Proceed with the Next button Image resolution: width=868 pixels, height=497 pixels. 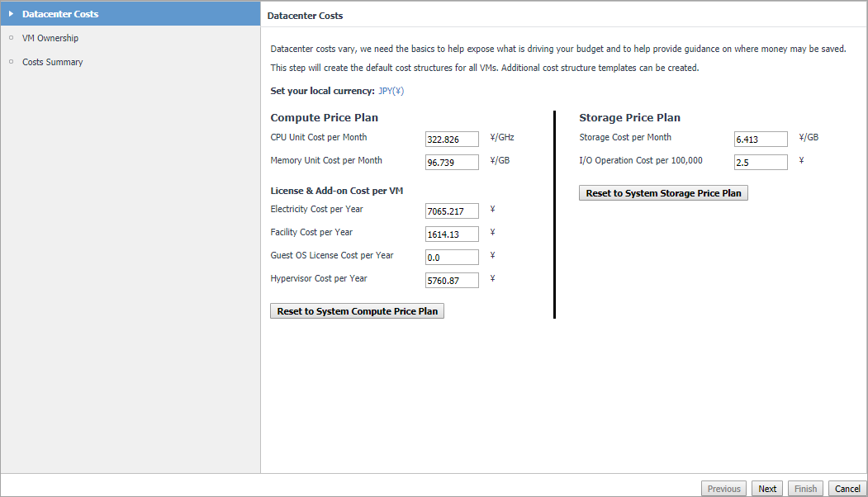click(767, 489)
